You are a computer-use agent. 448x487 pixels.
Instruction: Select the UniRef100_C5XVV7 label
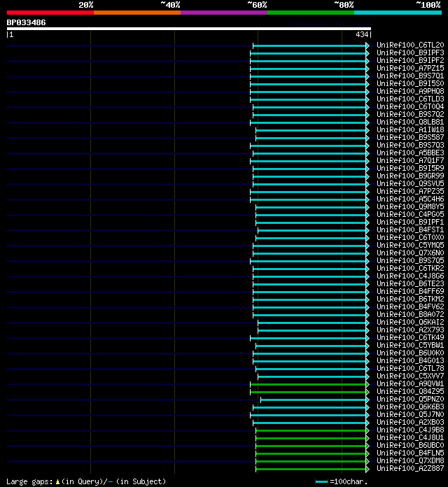point(410,376)
